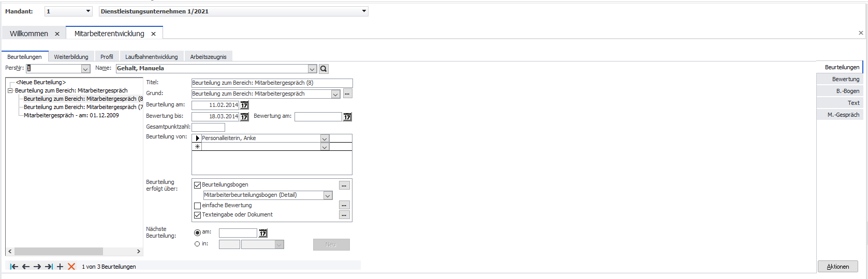
Task: Open calendar picker for Bewertung bis
Action: (244, 117)
